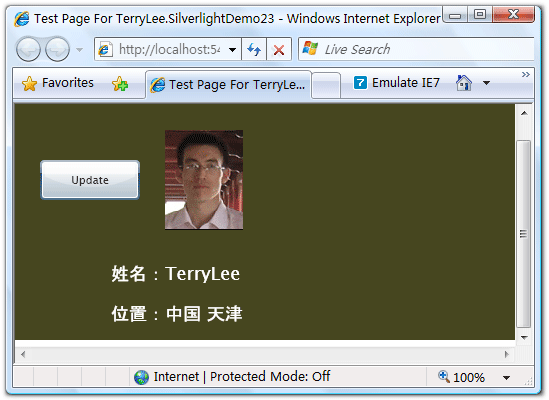Click the Live Search logo icon
The width and height of the screenshot is (549, 400).
tap(310, 49)
